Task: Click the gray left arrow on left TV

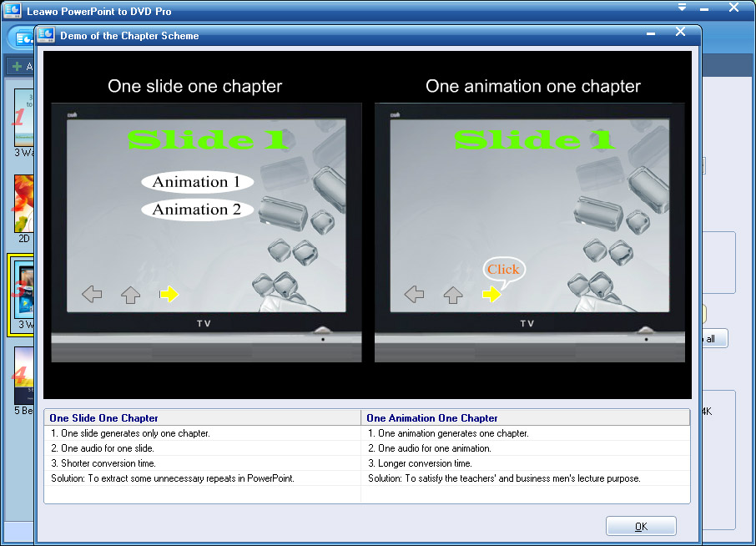Action: pos(92,294)
